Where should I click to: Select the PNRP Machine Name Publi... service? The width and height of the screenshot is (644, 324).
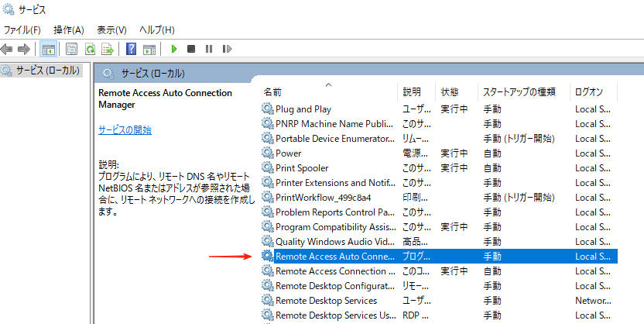(334, 124)
